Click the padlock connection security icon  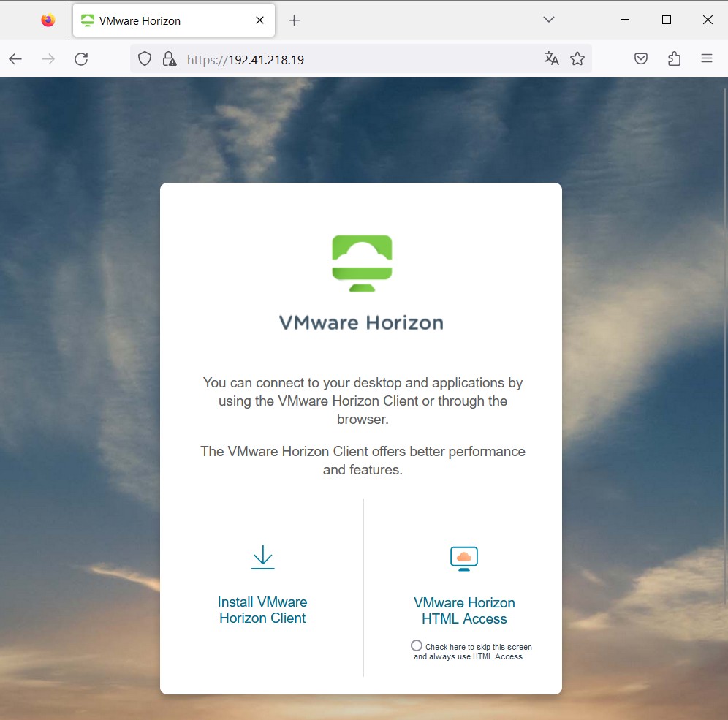click(169, 59)
